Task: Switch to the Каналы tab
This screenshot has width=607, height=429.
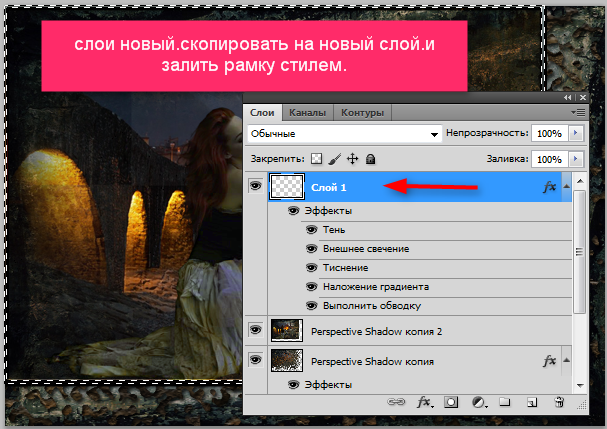Action: click(x=307, y=113)
